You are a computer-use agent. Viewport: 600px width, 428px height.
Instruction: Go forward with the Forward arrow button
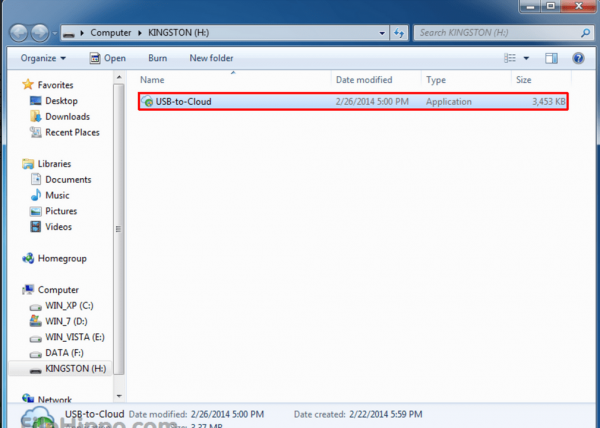tap(40, 33)
